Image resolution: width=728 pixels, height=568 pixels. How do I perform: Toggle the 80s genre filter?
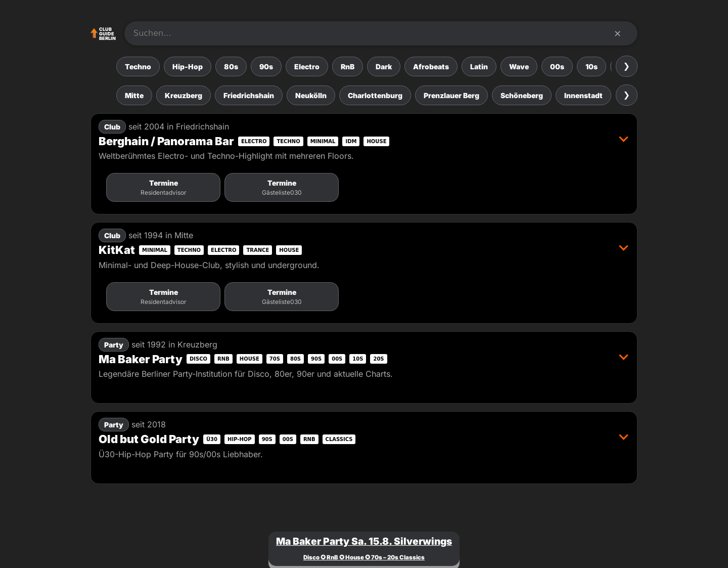point(231,67)
